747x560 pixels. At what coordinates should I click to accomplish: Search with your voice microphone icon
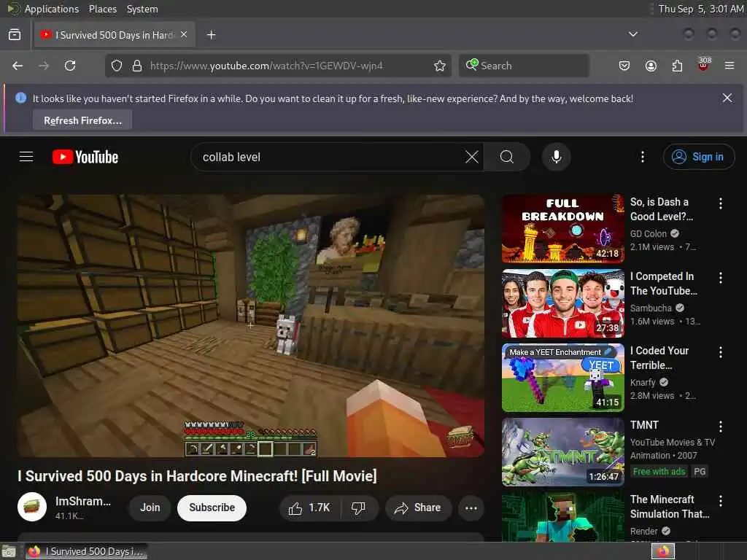click(x=556, y=157)
